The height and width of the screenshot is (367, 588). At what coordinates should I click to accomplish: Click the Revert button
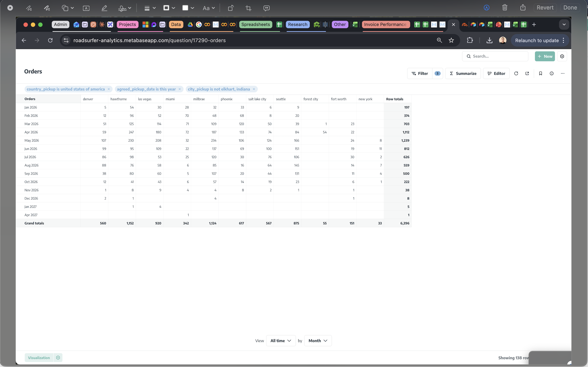[x=545, y=8]
